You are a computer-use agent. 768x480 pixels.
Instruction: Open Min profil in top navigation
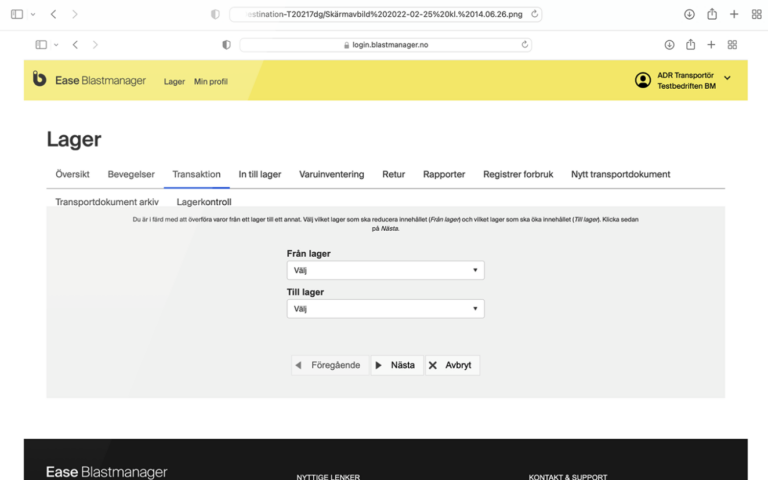pyautogui.click(x=211, y=81)
